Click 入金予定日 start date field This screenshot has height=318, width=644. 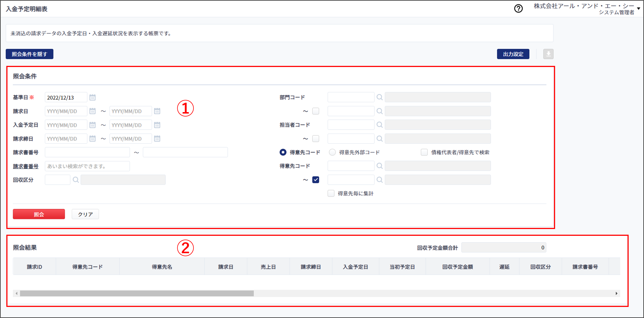(x=66, y=125)
